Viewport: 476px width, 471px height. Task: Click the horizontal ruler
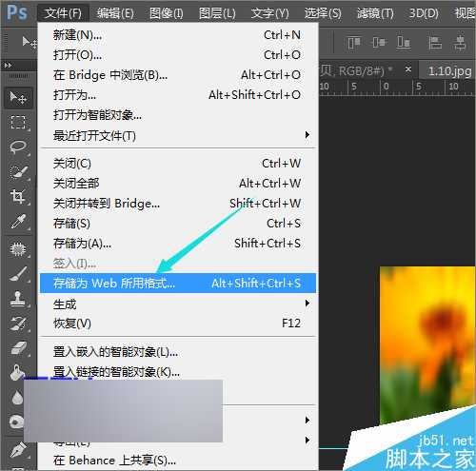(x=397, y=87)
